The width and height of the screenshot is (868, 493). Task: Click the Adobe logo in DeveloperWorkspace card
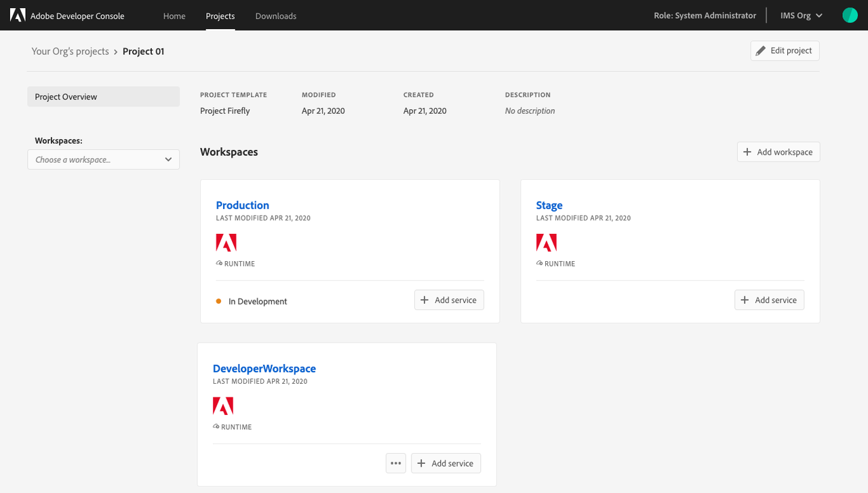coord(223,406)
